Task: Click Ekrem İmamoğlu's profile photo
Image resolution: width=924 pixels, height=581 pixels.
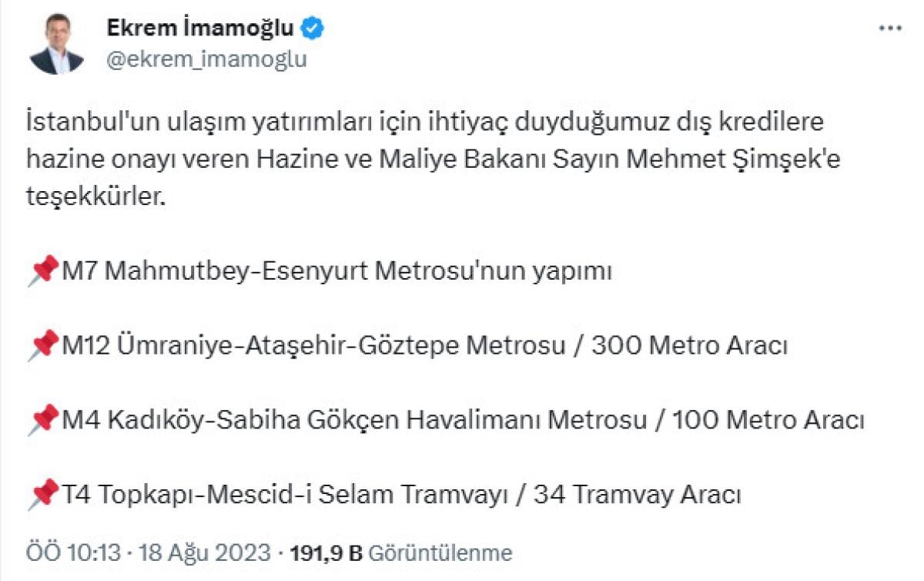Action: pyautogui.click(x=56, y=45)
